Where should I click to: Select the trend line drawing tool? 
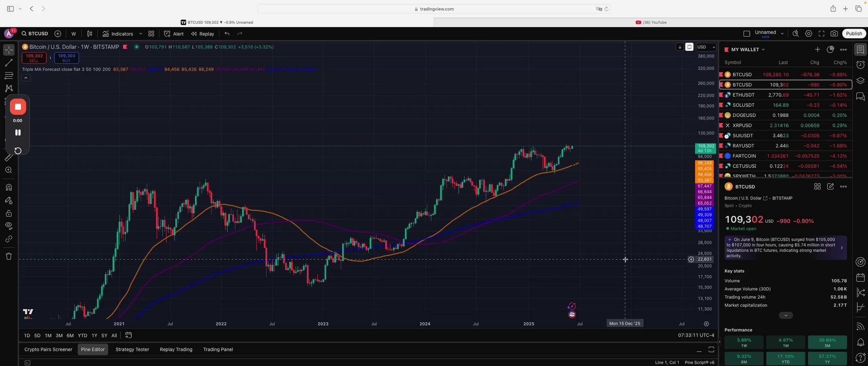point(9,63)
